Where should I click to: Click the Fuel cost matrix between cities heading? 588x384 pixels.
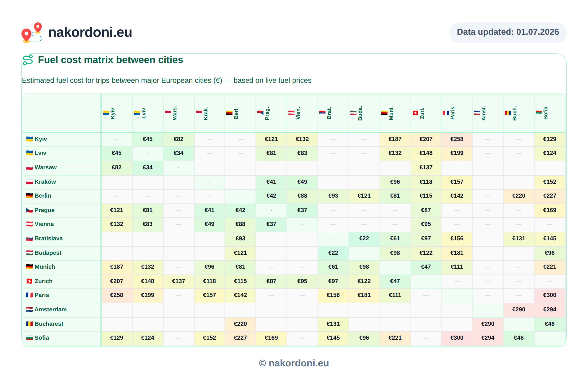pos(110,60)
